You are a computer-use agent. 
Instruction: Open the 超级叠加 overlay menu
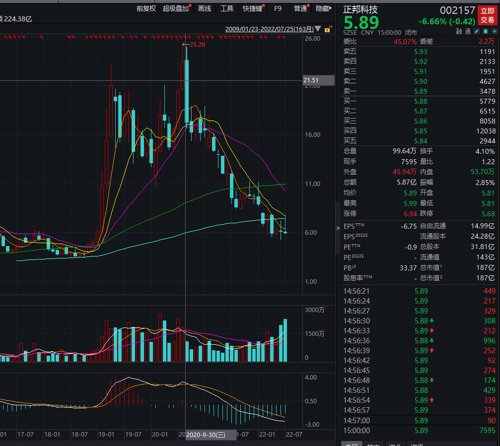coord(176,8)
